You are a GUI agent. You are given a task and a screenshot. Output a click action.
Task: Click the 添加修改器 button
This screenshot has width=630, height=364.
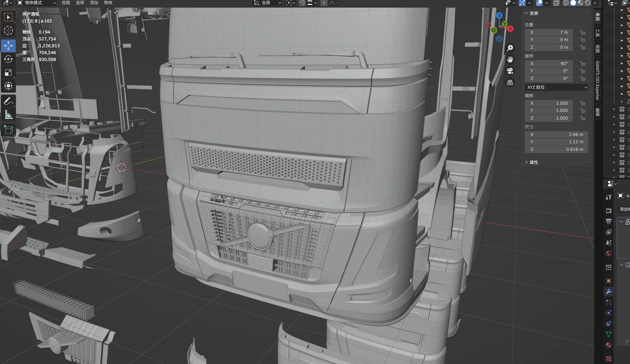(x=624, y=209)
